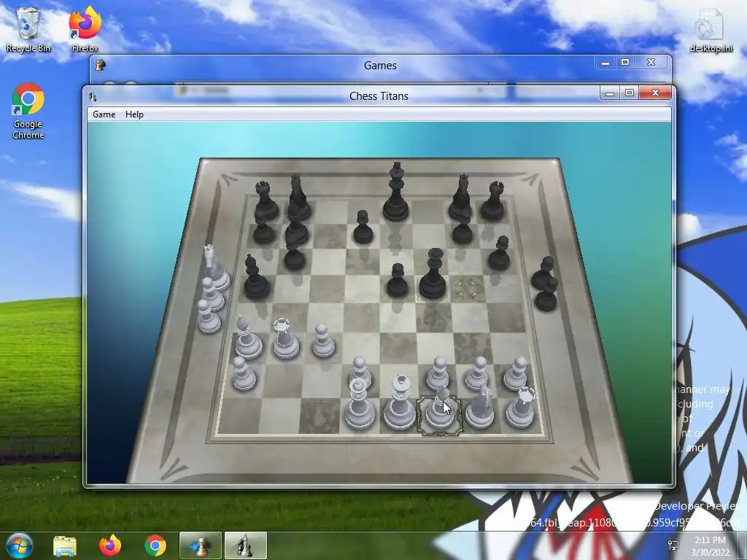This screenshot has height=560, width=747.
Task: Close the Games window behind
Action: point(651,63)
